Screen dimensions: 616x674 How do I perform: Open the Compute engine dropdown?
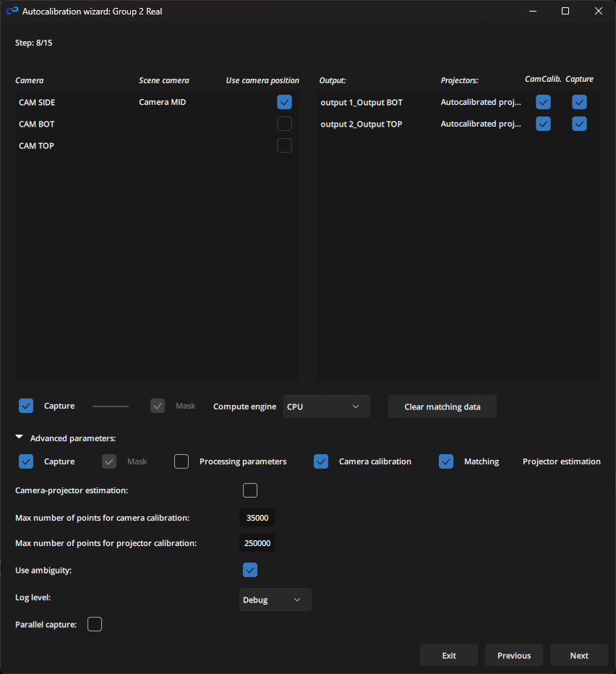click(x=326, y=406)
